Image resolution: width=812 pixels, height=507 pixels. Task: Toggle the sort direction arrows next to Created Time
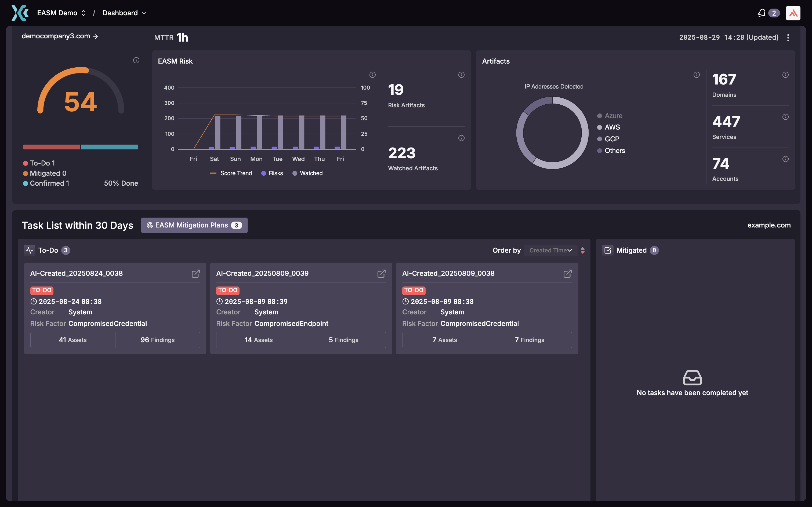[x=583, y=250]
